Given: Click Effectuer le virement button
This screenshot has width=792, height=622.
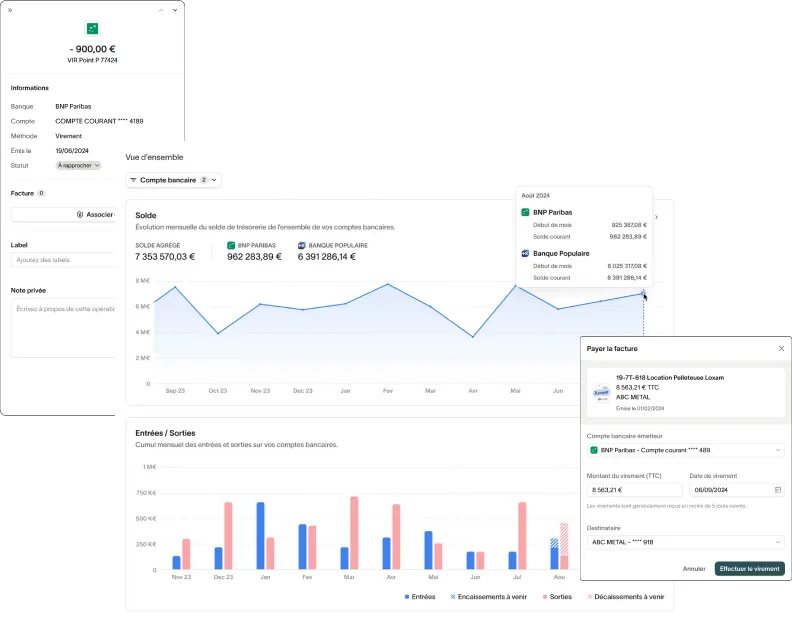Looking at the screenshot, I should point(750,568).
